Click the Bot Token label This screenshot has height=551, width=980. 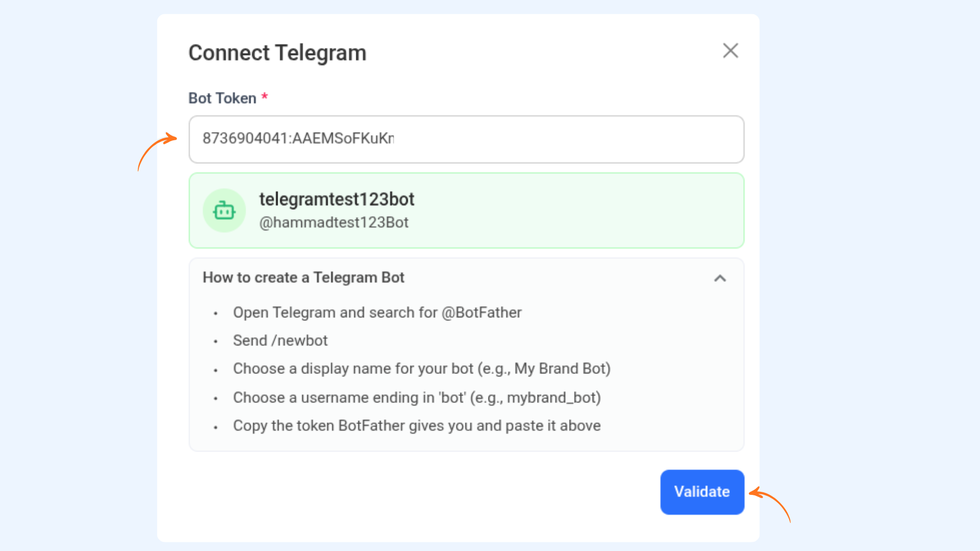click(222, 98)
